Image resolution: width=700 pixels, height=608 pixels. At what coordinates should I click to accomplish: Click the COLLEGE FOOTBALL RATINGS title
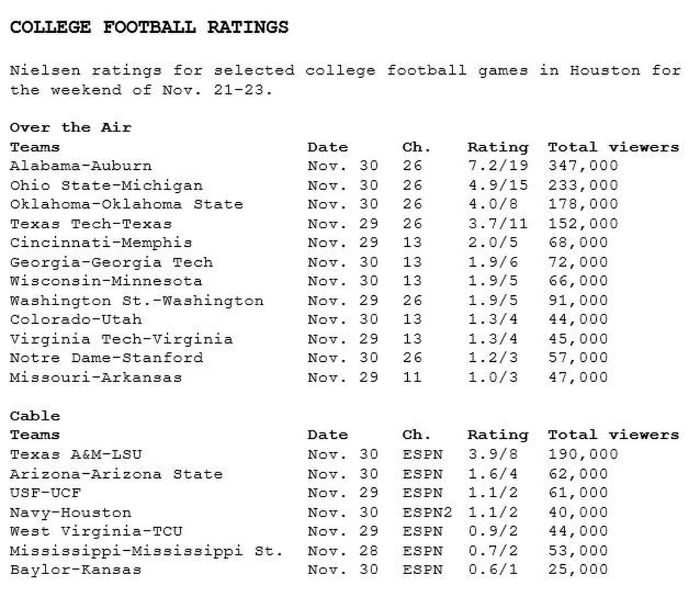pos(149,27)
